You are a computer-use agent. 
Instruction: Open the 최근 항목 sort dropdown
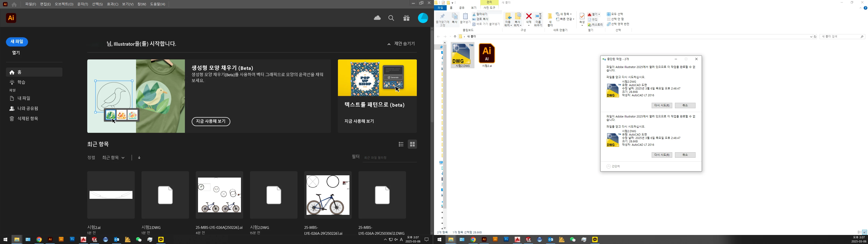pyautogui.click(x=113, y=157)
